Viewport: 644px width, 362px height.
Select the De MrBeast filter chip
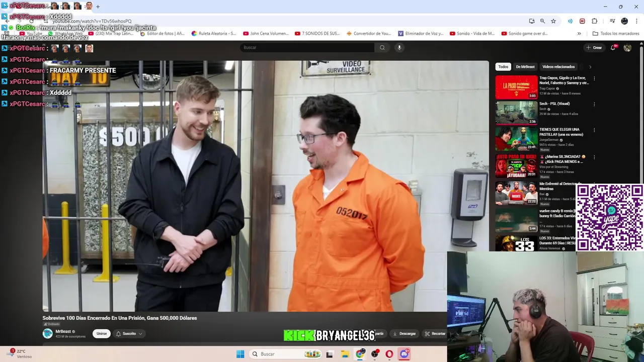[x=525, y=67]
